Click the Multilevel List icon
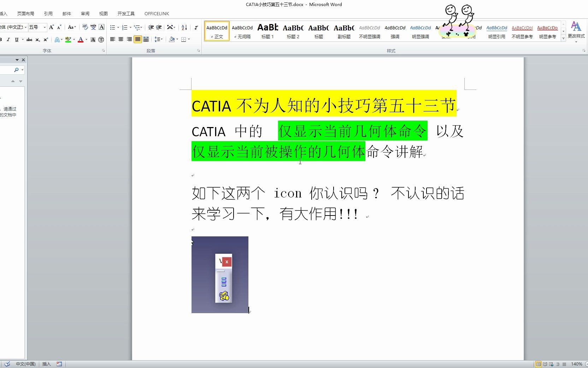This screenshot has width=588, height=368. point(137,27)
